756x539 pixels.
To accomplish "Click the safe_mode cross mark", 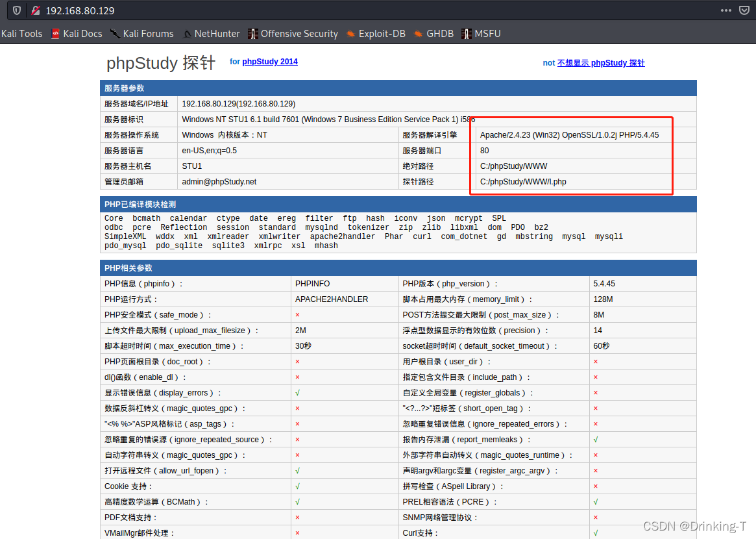I will tap(297, 315).
